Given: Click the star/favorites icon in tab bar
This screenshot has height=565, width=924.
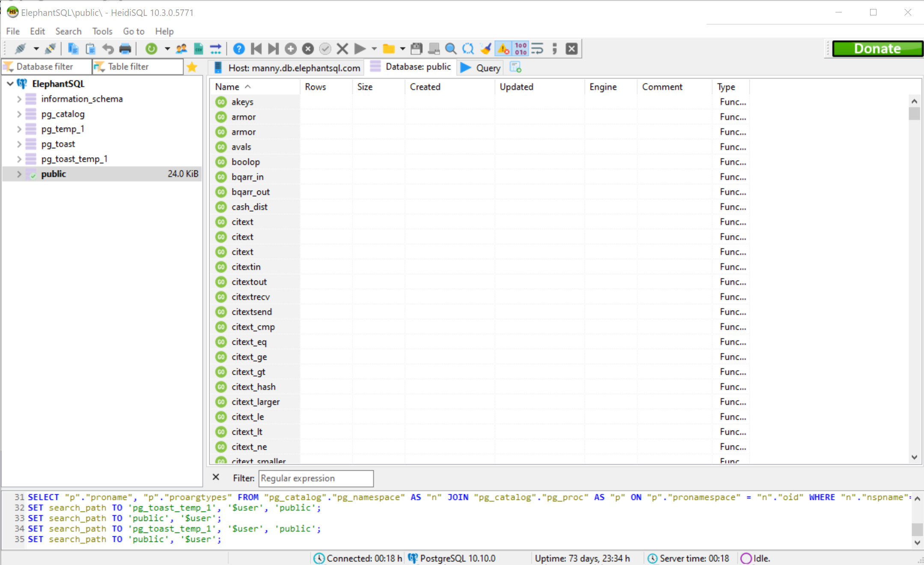Looking at the screenshot, I should tap(191, 67).
